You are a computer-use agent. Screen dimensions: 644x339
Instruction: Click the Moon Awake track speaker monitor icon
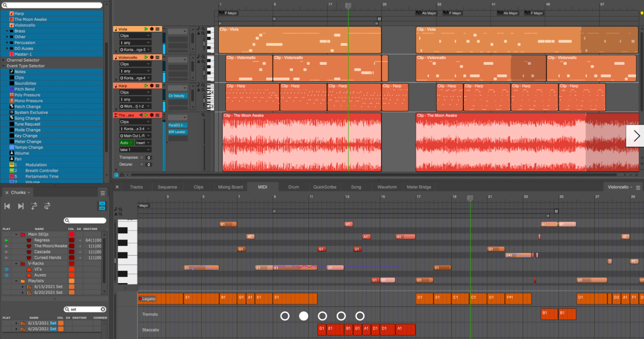[141, 115]
